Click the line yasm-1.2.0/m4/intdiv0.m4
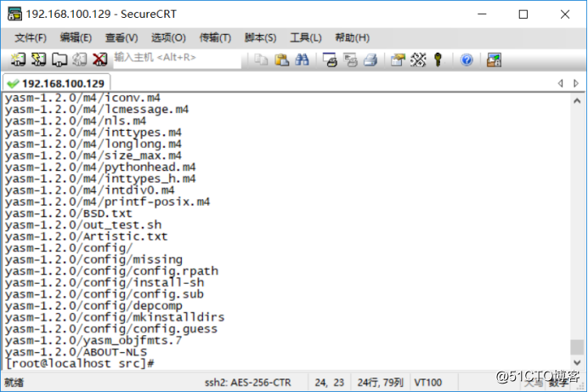The height and width of the screenshot is (392, 588). pos(89,190)
